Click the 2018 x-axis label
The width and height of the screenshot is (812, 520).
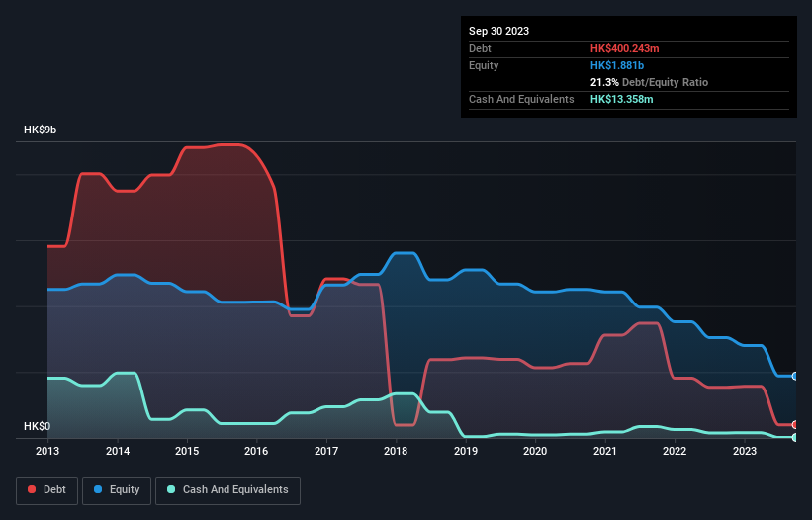pyautogui.click(x=396, y=451)
